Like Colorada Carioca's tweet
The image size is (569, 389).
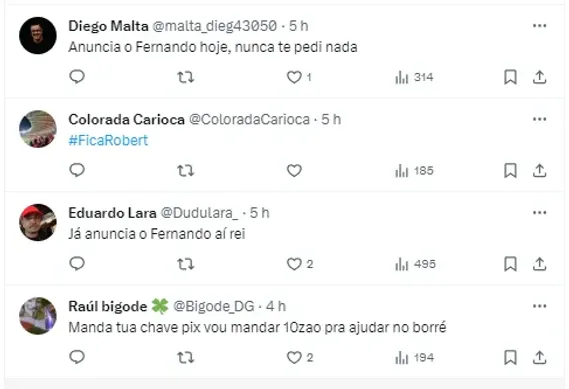[294, 171]
